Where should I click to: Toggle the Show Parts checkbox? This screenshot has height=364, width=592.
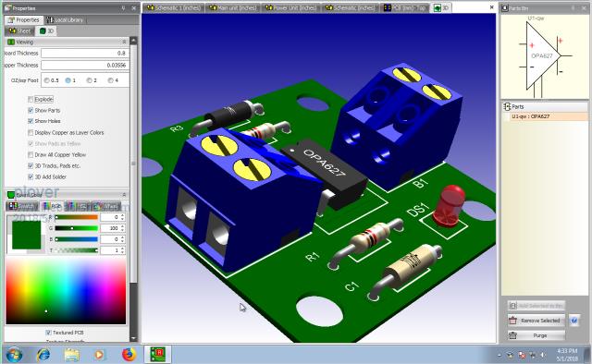click(31, 110)
